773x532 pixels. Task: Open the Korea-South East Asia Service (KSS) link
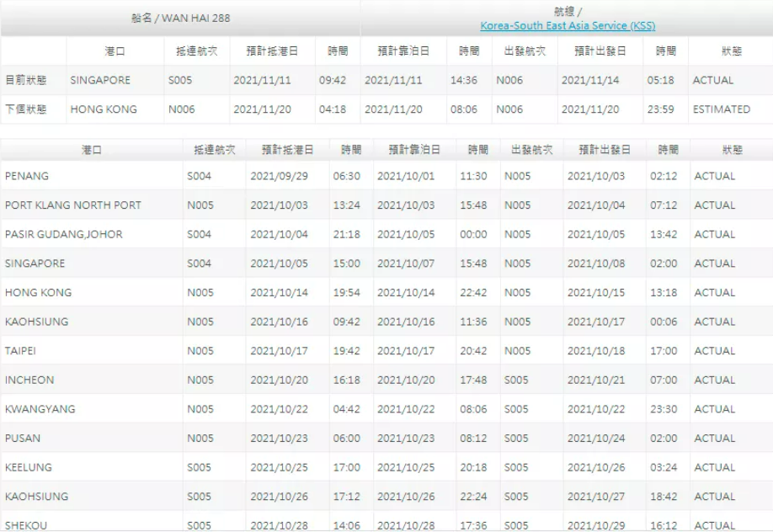(x=568, y=25)
